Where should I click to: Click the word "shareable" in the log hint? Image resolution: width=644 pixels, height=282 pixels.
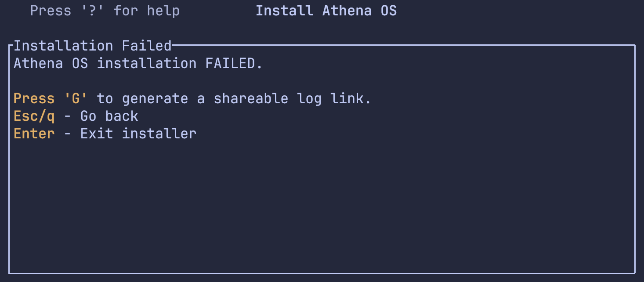click(250, 98)
